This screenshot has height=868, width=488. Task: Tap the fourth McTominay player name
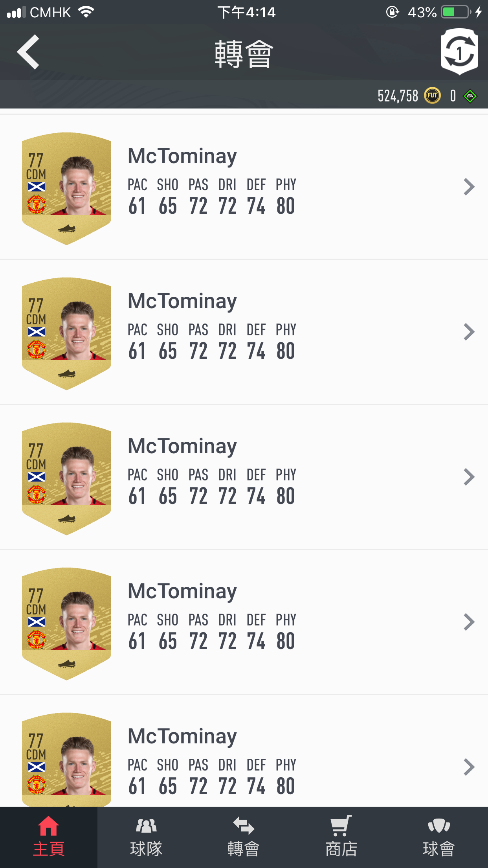[182, 592]
